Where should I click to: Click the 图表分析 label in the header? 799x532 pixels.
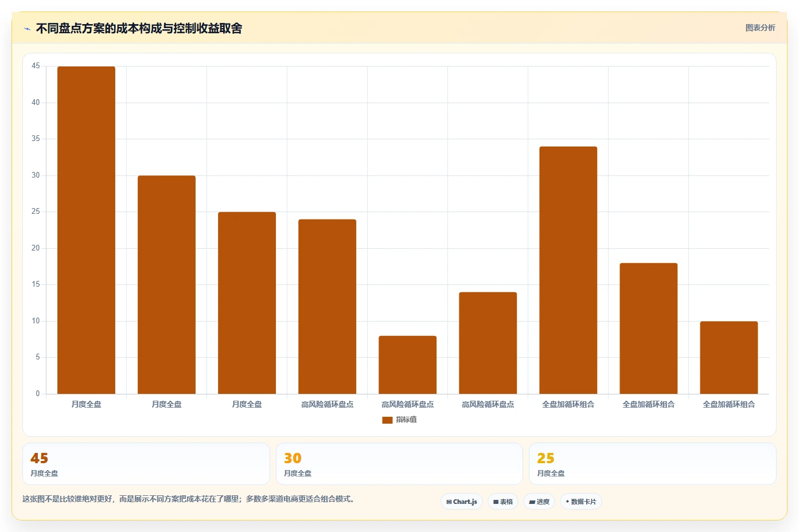(760, 28)
